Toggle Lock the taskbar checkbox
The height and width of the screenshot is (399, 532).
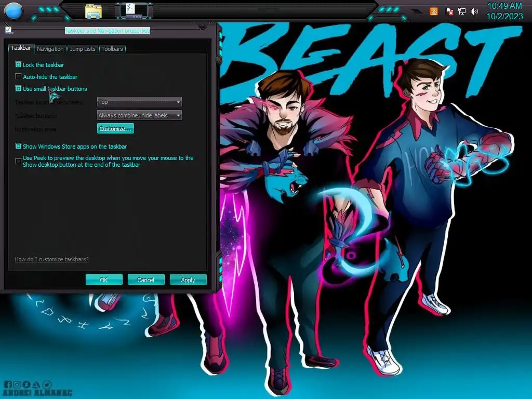(18, 64)
